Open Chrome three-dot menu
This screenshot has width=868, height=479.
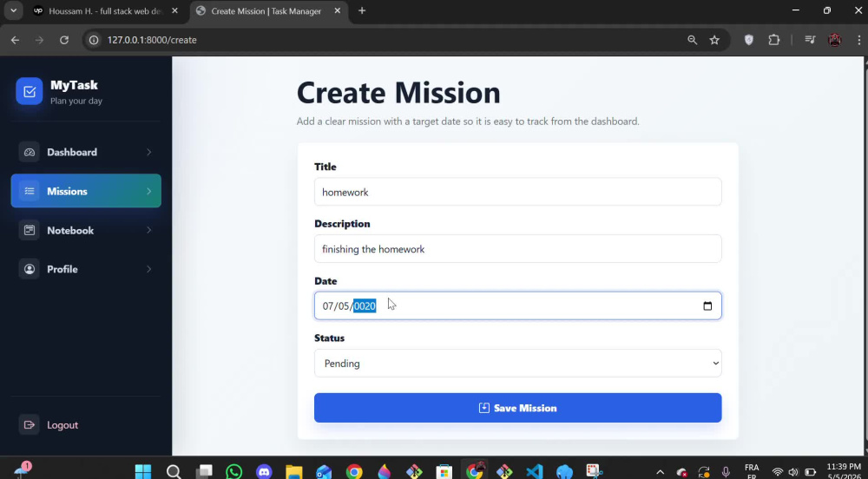(859, 40)
